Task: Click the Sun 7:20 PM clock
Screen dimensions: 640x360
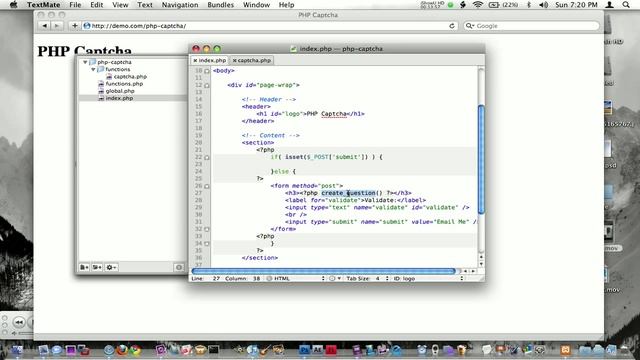Action: point(576,5)
